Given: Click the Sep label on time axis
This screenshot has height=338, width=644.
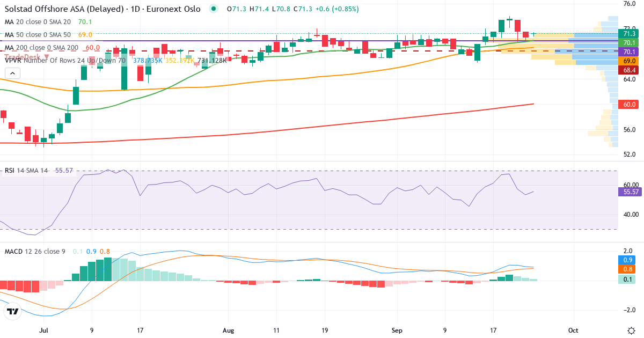Looking at the screenshot, I should point(397,330).
